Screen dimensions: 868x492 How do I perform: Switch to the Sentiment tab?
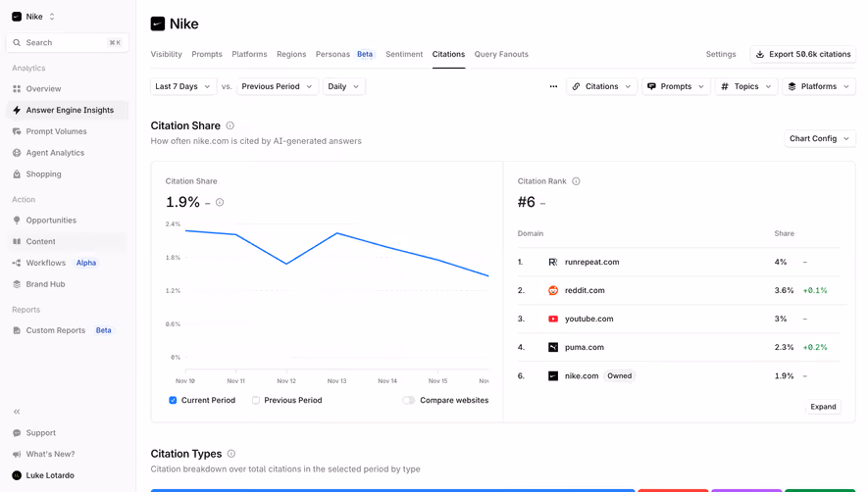click(404, 54)
